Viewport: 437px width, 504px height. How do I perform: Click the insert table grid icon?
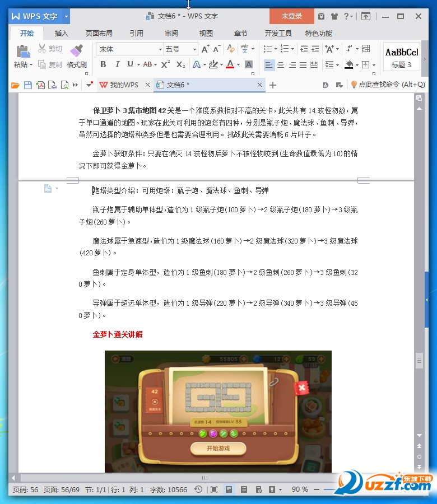point(366,49)
